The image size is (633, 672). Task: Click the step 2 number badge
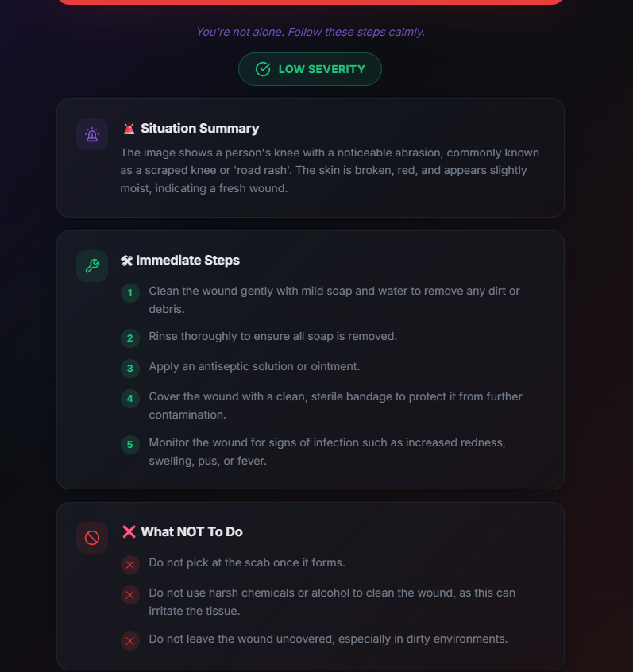coord(130,338)
